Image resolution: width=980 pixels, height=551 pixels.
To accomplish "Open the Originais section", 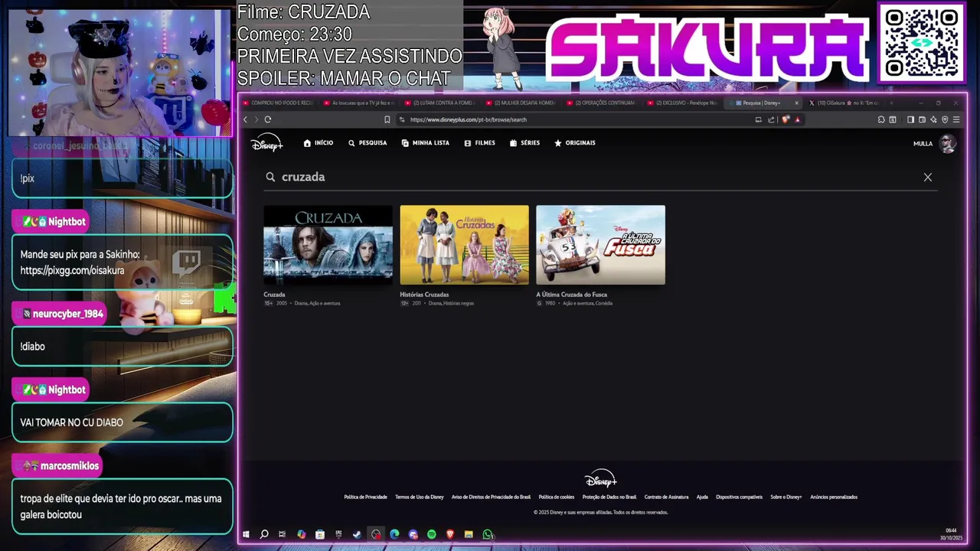I will point(575,143).
